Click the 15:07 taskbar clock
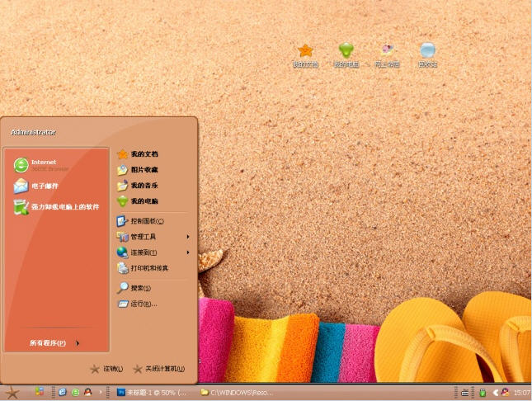The width and height of the screenshot is (532, 401). [x=522, y=393]
